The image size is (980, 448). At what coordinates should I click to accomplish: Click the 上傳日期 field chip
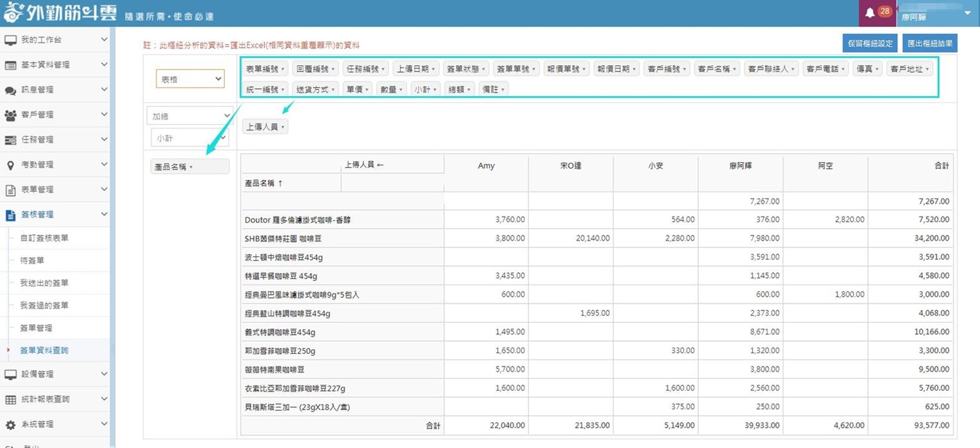tap(416, 69)
